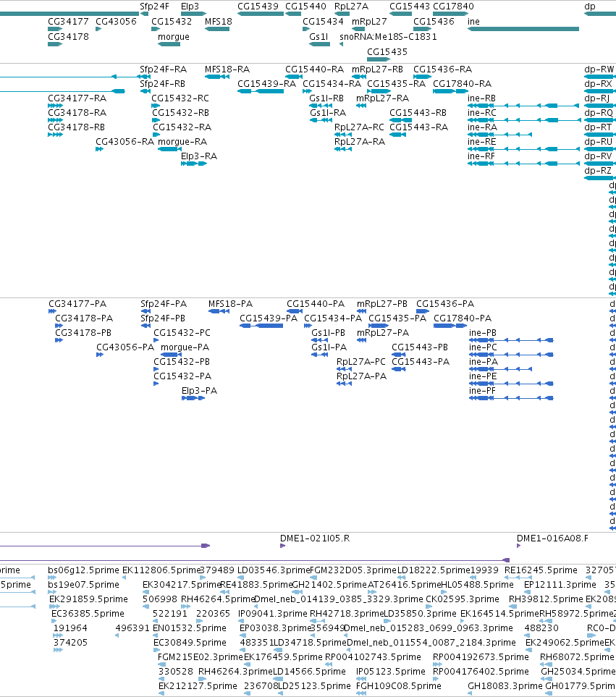Click polypeptide Gs1l-PA
616x697 pixels.
329,347
